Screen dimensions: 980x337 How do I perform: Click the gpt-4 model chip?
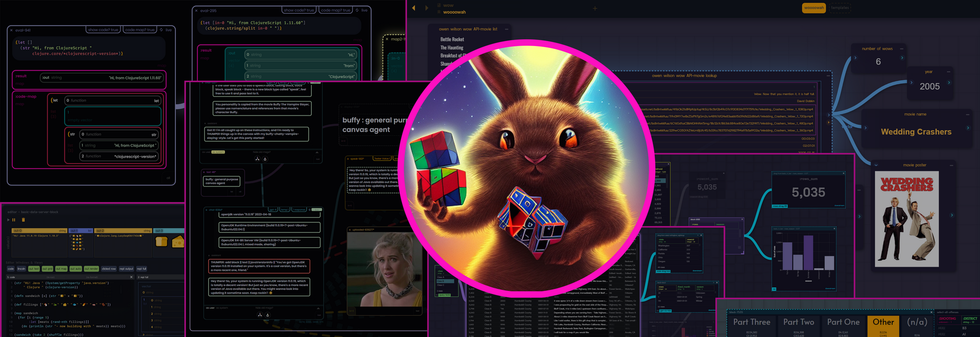(273, 210)
